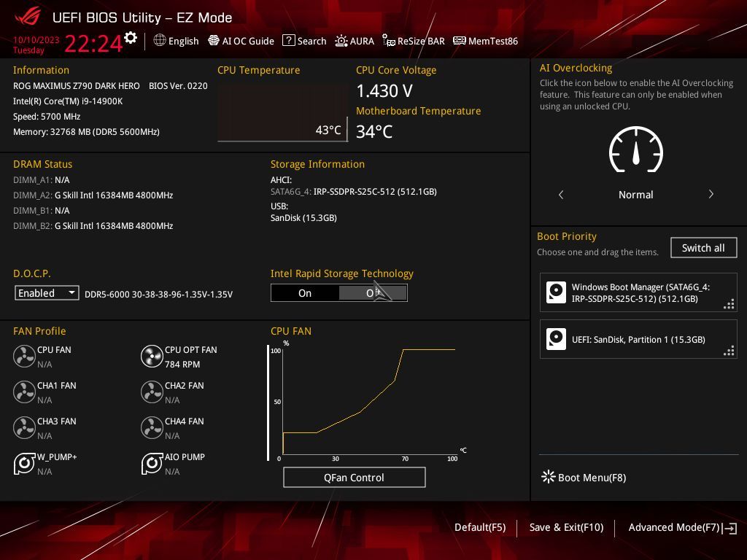This screenshot has height=560, width=747.
Task: Click the BIOS Ver. 0220 text
Action: pyautogui.click(x=178, y=86)
